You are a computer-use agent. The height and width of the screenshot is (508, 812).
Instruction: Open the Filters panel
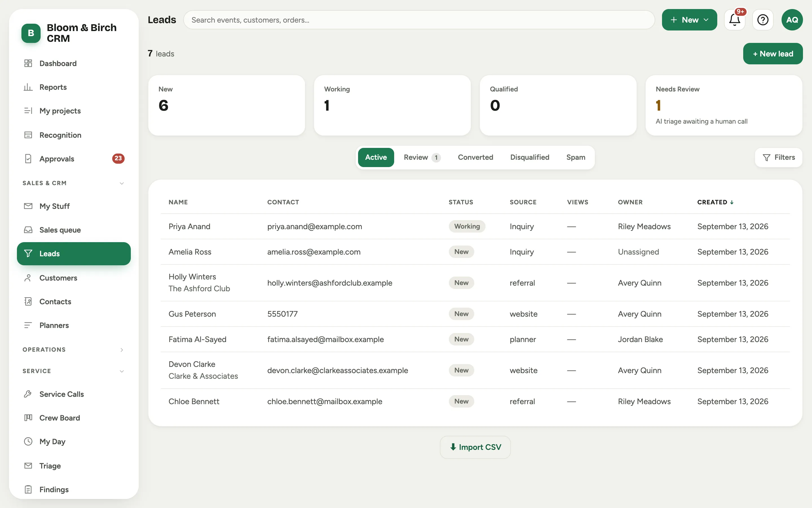[x=778, y=157]
